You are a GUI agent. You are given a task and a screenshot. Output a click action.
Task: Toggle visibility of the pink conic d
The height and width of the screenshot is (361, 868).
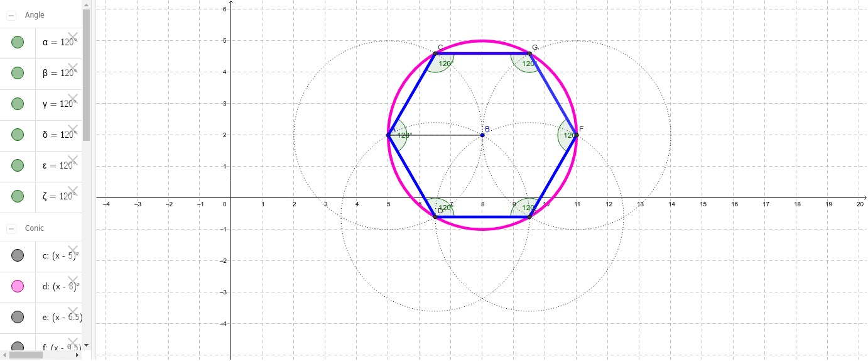18,287
